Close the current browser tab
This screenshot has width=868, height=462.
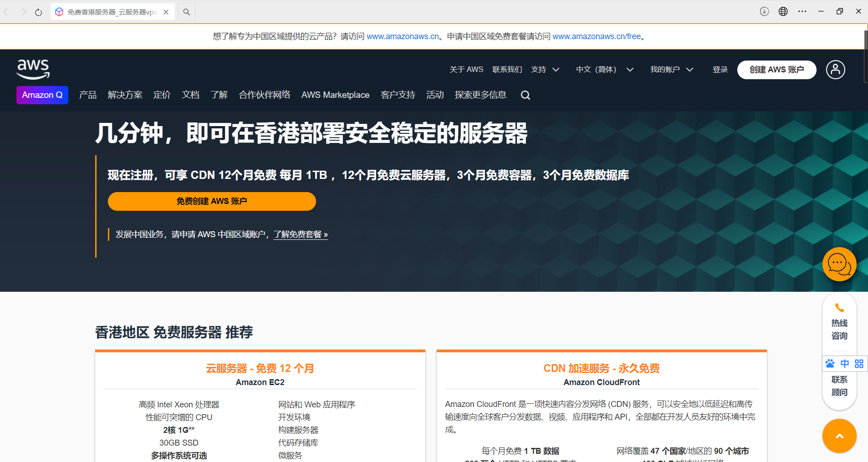point(166,12)
